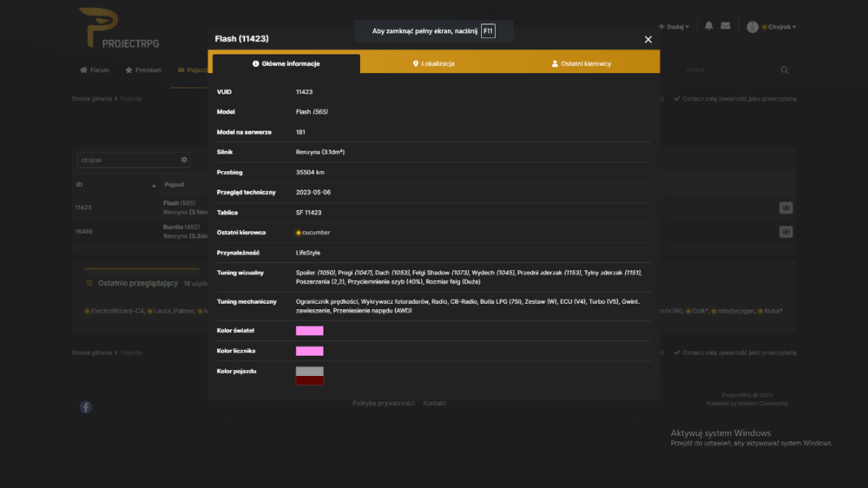Select the VUID value 11423

(x=304, y=92)
